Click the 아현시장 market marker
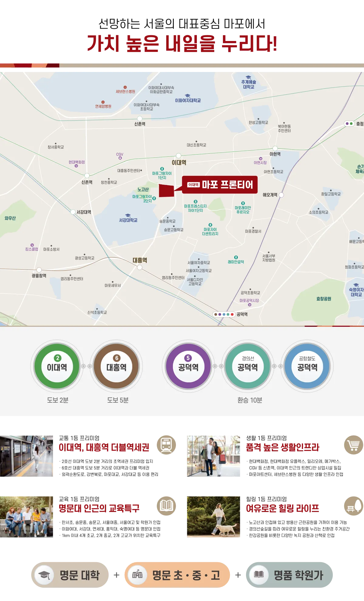Image resolution: width=364 pixels, height=601 pixels. 261,159
